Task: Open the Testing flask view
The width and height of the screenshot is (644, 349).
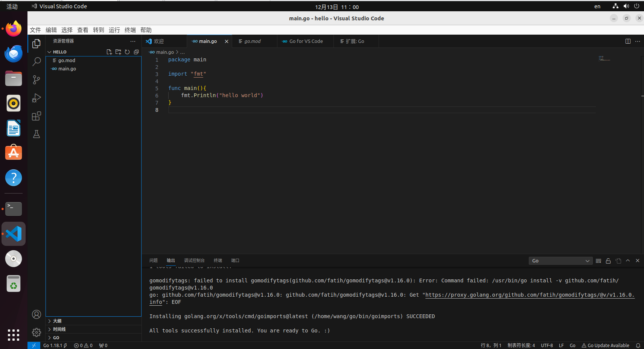Action: point(37,134)
